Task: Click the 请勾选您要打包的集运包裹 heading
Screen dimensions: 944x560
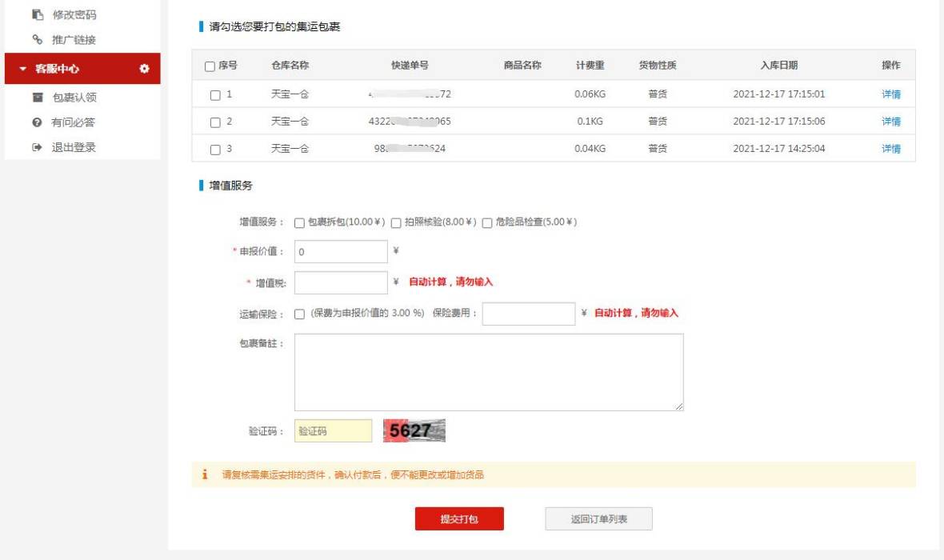Action: (x=274, y=26)
